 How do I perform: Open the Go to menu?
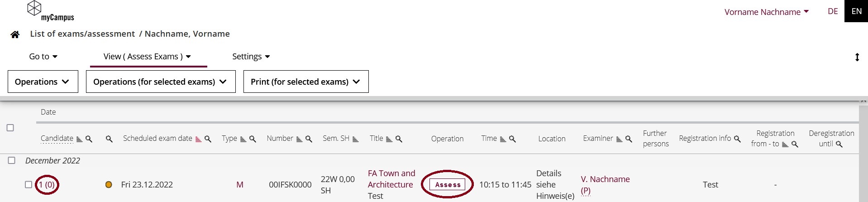click(x=43, y=57)
